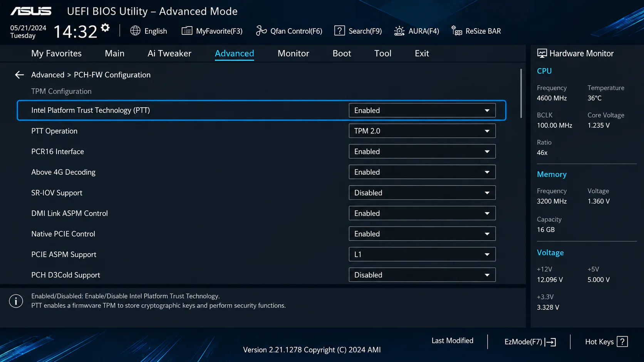644x362 pixels.
Task: Switch to Boot tab
Action: (x=342, y=53)
